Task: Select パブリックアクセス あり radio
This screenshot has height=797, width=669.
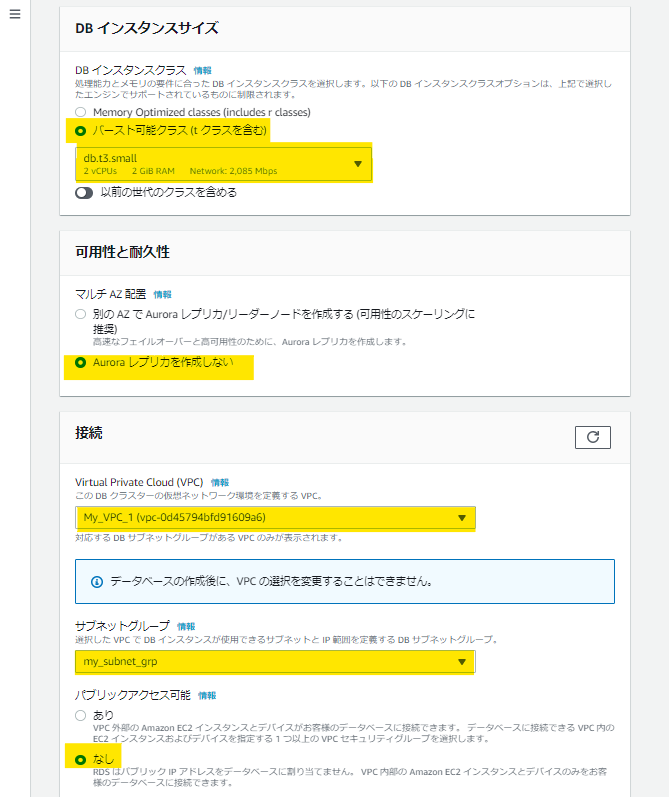Action: coord(80,715)
